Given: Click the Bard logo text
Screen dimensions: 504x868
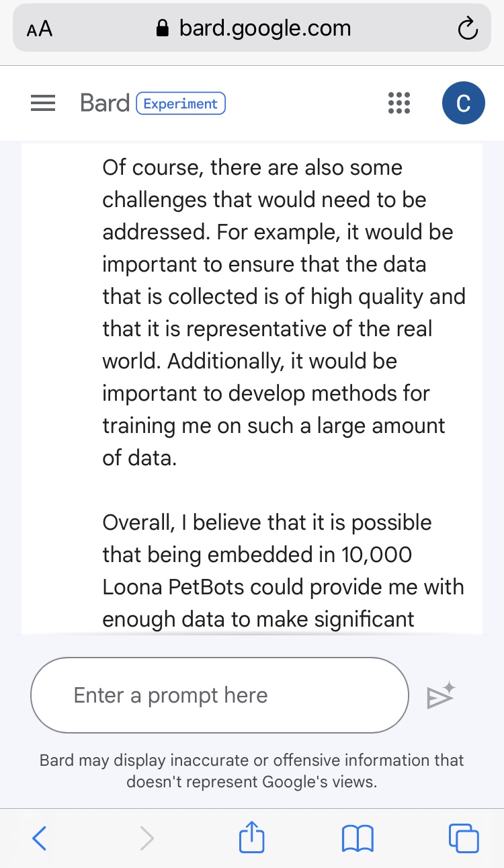Looking at the screenshot, I should [x=104, y=104].
